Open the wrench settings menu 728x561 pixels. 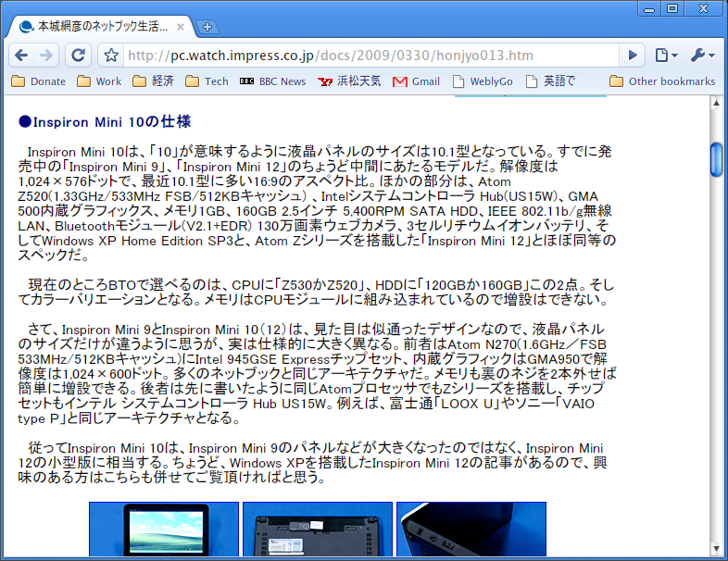point(702,56)
